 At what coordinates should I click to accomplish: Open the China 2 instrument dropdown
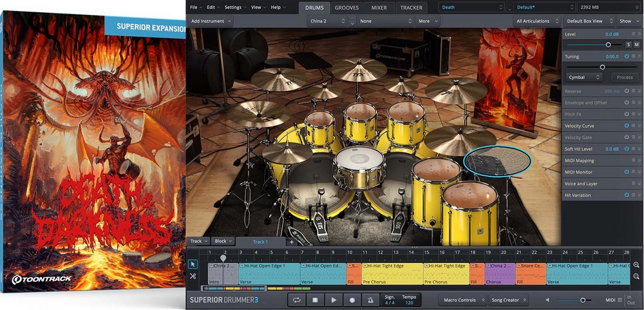click(327, 21)
